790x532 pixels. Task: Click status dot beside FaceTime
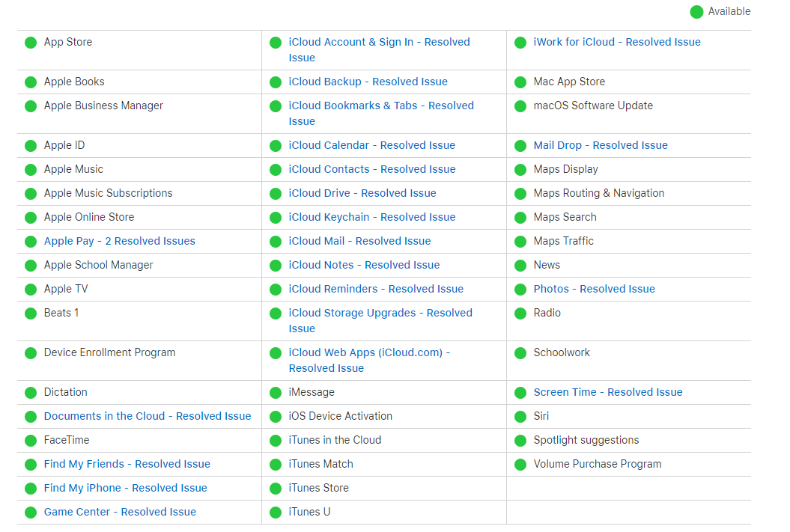point(31,441)
